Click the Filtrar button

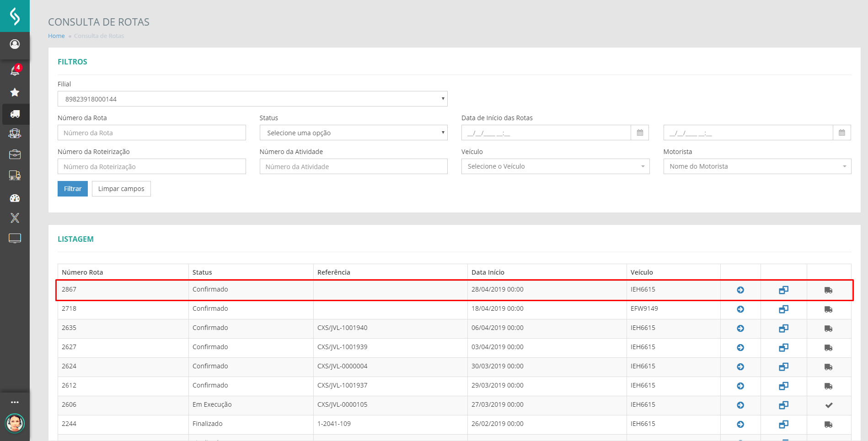pos(73,189)
